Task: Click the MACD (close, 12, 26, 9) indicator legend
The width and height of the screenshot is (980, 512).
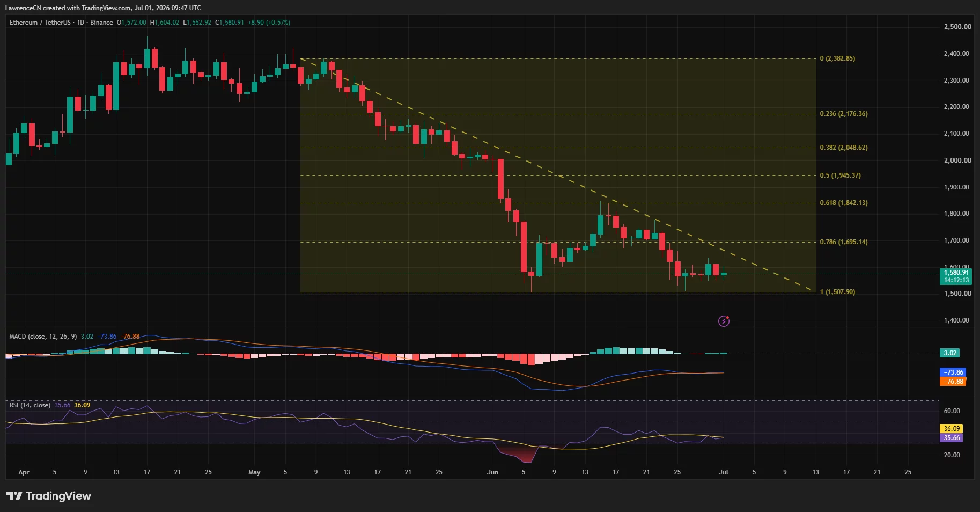Action: (43, 337)
